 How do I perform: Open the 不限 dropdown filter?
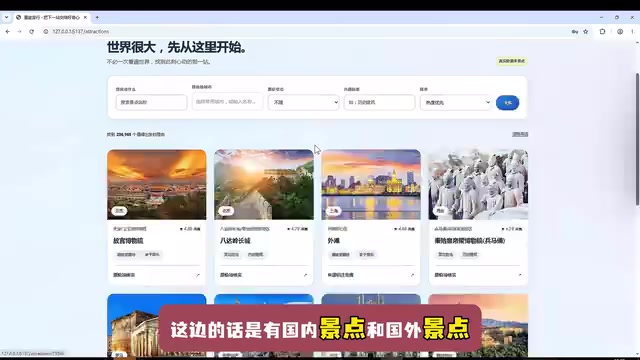pos(303,102)
